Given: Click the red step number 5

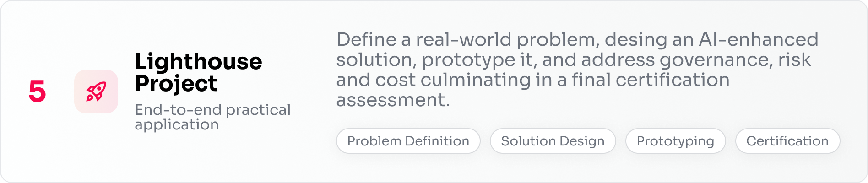Looking at the screenshot, I should (x=37, y=91).
